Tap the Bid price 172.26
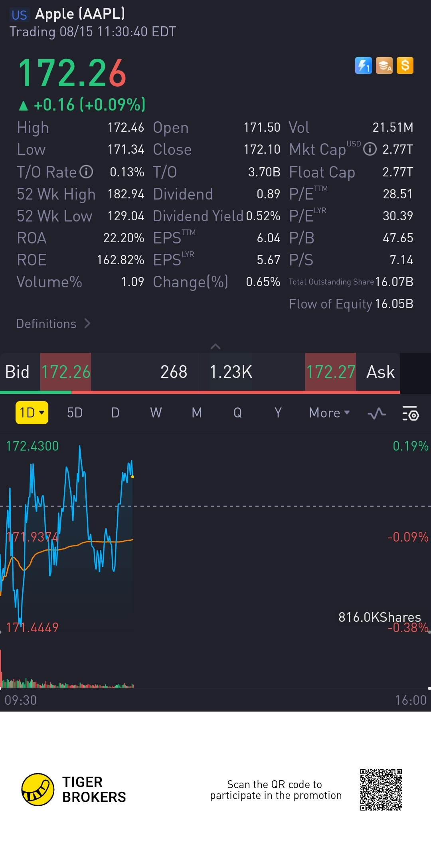 (x=66, y=372)
